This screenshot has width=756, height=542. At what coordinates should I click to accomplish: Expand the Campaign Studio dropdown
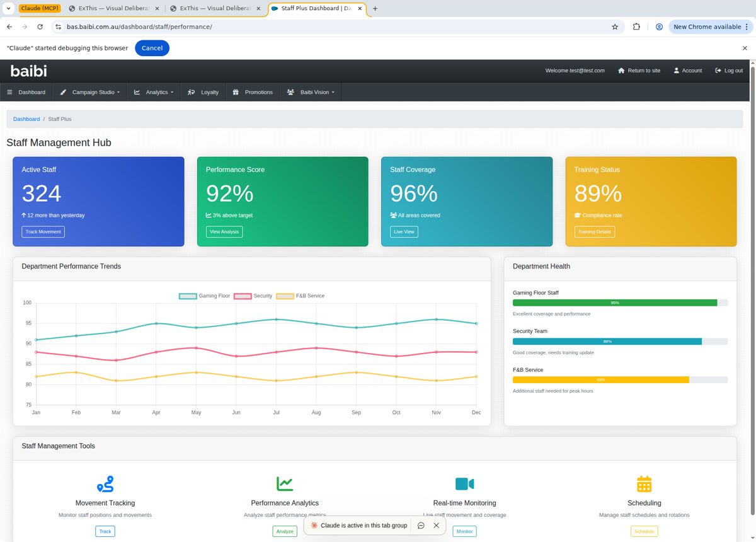91,92
